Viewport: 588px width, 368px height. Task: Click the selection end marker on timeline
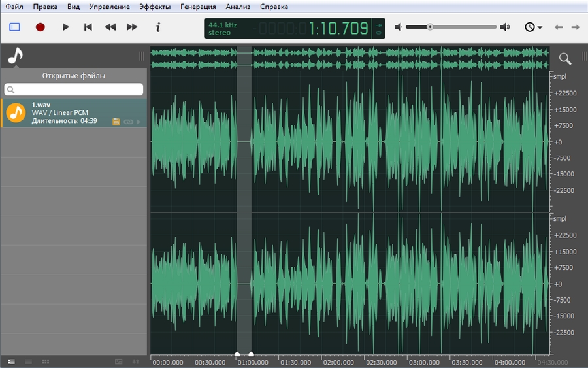tap(252, 354)
